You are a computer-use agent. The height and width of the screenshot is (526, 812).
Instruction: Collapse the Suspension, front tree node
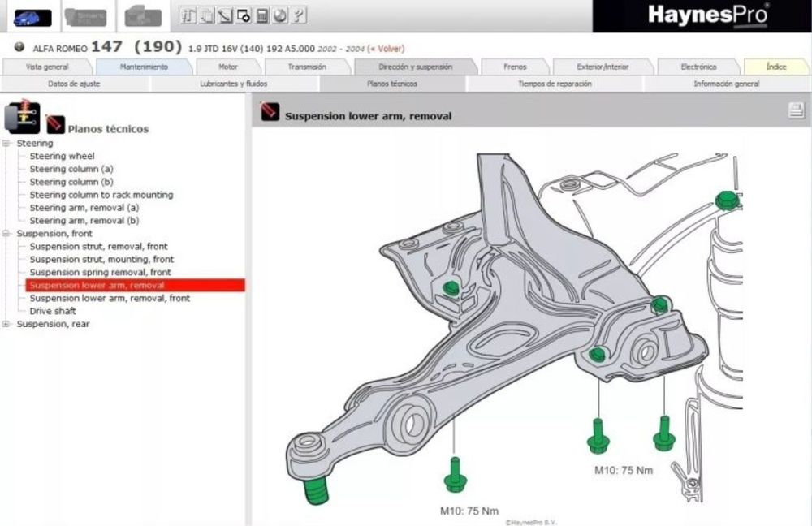point(6,234)
